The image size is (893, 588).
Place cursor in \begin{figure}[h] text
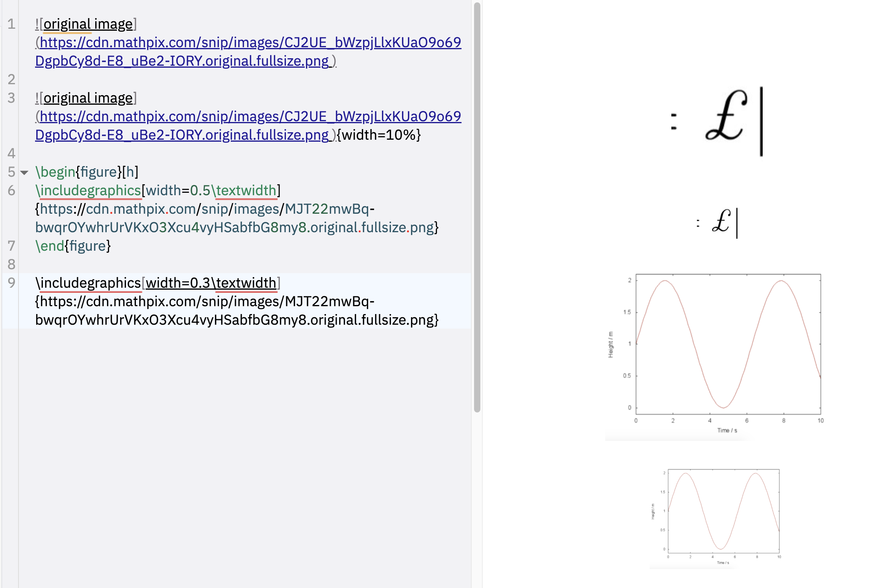pyautogui.click(x=87, y=172)
